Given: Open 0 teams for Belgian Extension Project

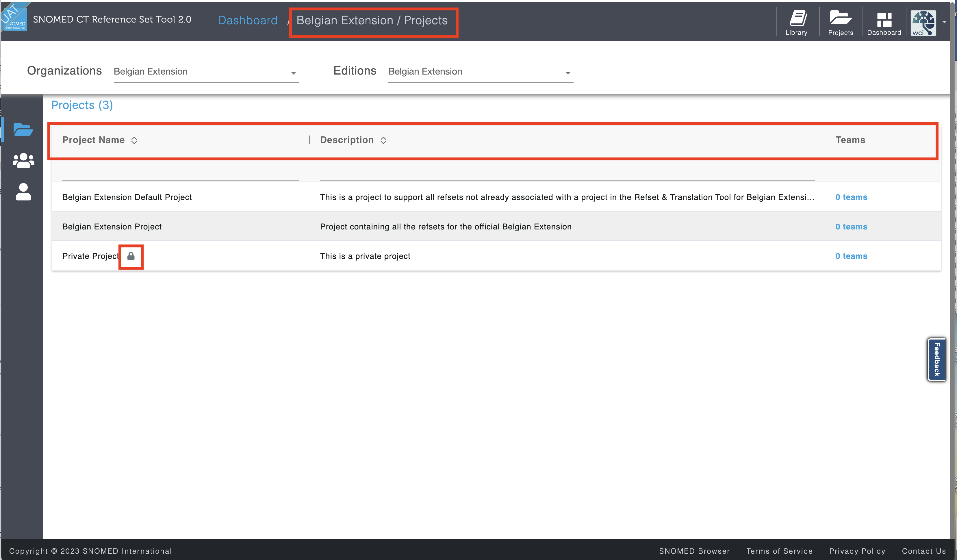Looking at the screenshot, I should click(x=851, y=227).
